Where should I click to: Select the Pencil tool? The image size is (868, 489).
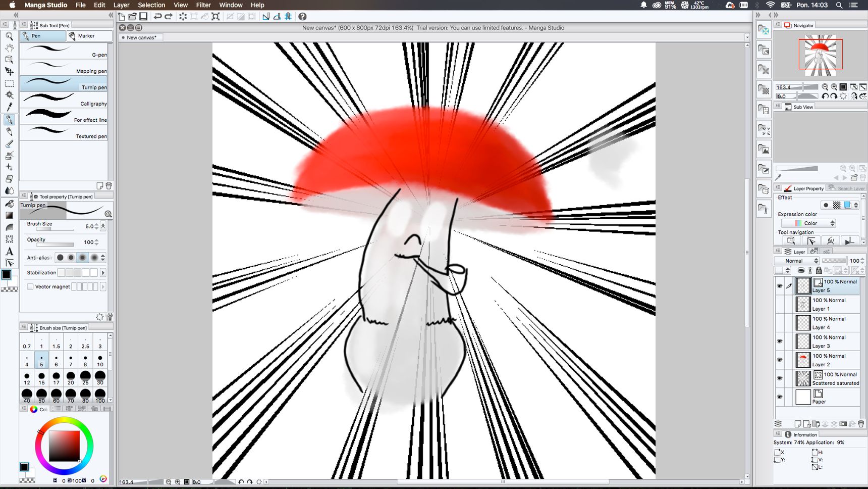click(x=9, y=131)
